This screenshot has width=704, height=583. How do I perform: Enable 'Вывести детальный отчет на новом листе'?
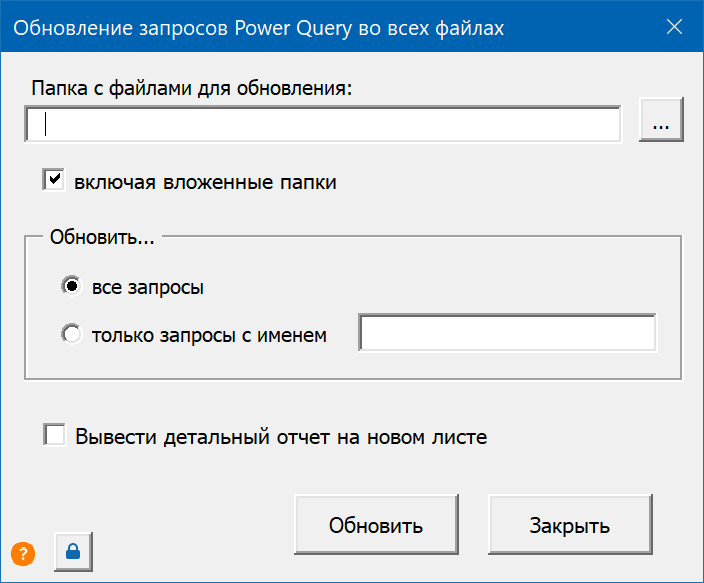(x=54, y=435)
